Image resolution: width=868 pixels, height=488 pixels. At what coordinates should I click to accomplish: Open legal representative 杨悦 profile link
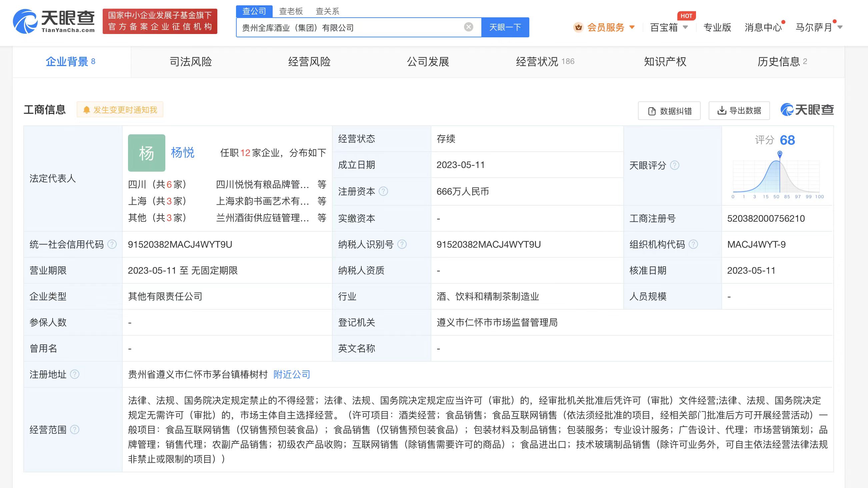pos(182,153)
